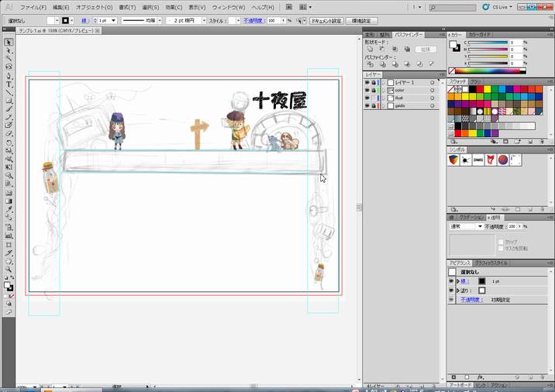Toggle fill visibility in the Appearance panel
Image resolution: width=555 pixels, height=392 pixels.
point(451,291)
